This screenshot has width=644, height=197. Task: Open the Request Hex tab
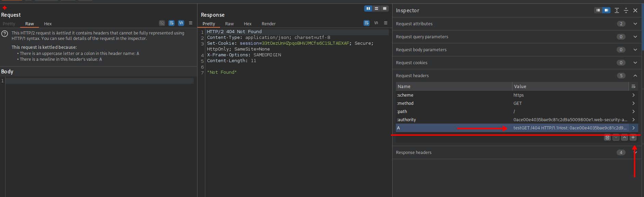(48, 24)
